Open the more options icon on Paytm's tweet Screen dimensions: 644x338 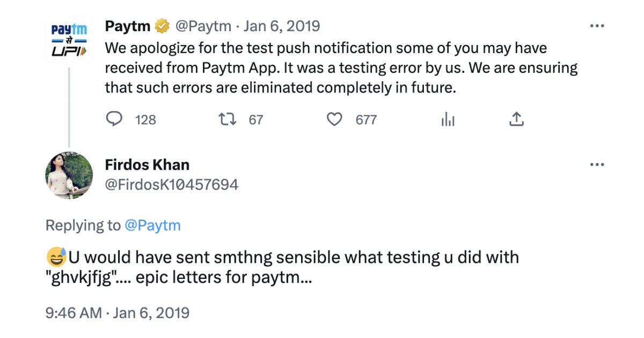pos(597,25)
